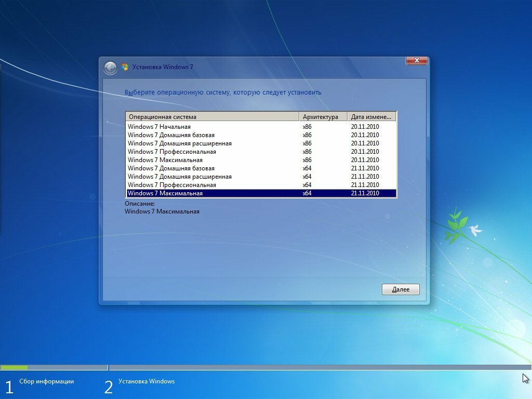The height and width of the screenshot is (399, 532).
Task: Choose Windows 7 Профессиональная x86 entry
Action: pos(172,152)
